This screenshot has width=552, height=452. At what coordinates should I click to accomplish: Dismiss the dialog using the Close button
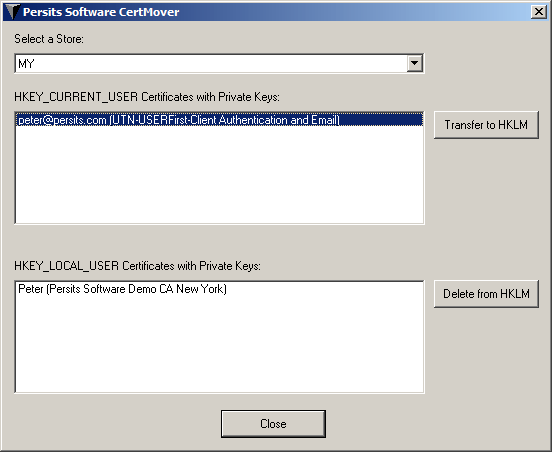273,424
